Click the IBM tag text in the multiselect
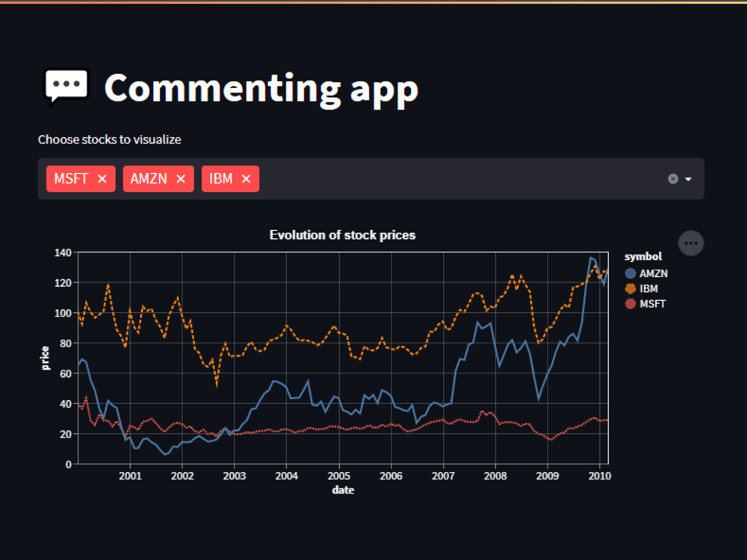Image resolution: width=747 pixels, height=560 pixels. pos(220,179)
